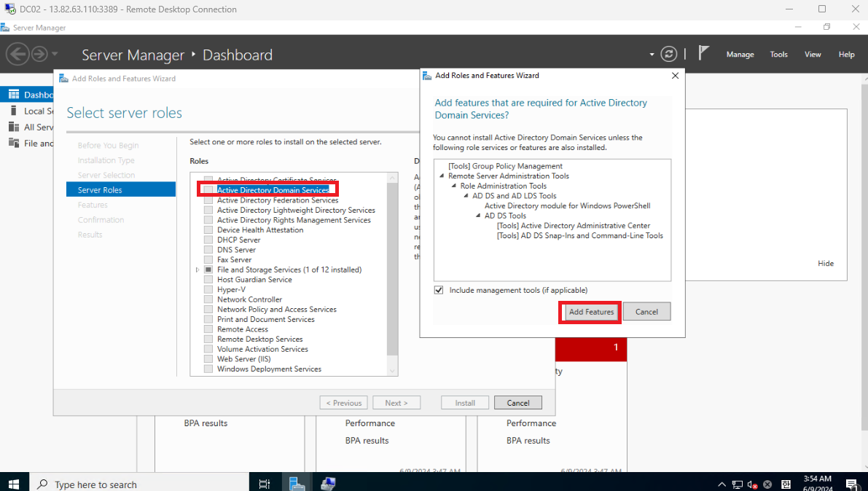The width and height of the screenshot is (868, 491).
Task: Collapse Remote Server Administration Tools node
Action: [x=442, y=176]
